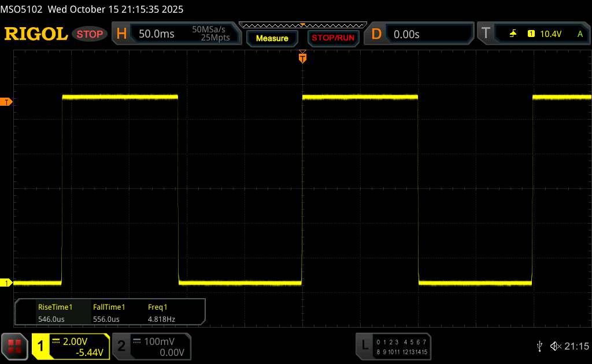The width and height of the screenshot is (592, 364).
Task: Click the USB connection status icon
Action: (x=539, y=346)
